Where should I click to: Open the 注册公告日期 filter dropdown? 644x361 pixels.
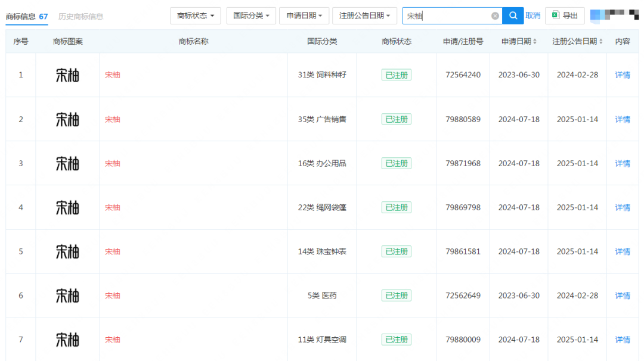pos(364,16)
